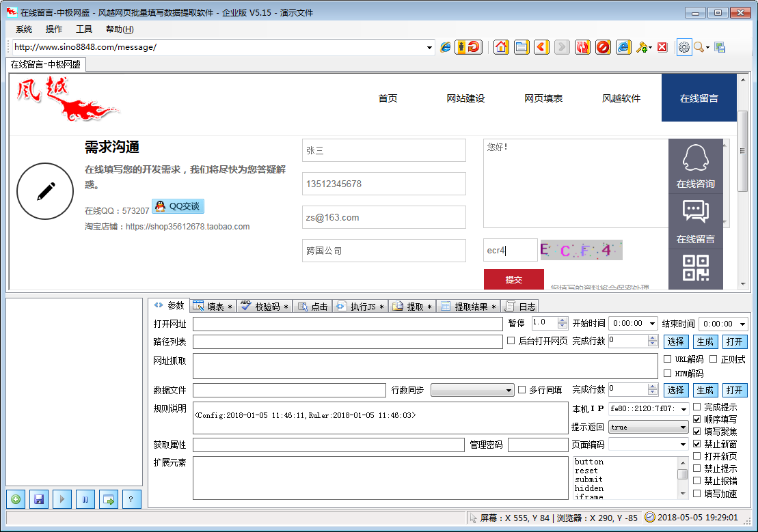The image size is (758, 532).
Task: Switch to the 校验码 tab
Action: tap(265, 307)
